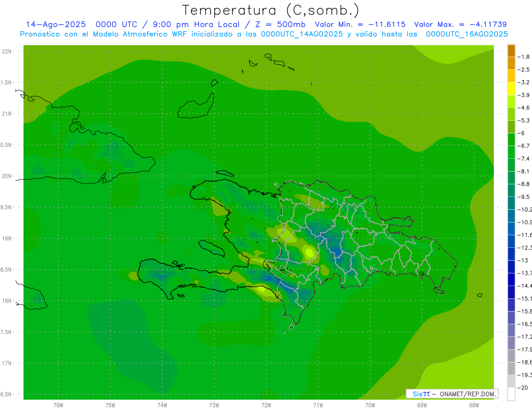
Task: Click the "-9.5" colorbar value
Action: pos(524,197)
